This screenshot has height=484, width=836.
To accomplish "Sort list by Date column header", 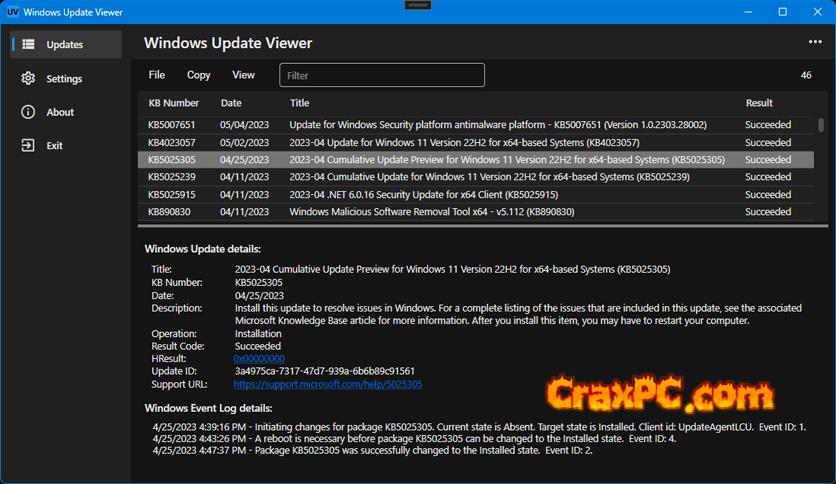I will 231,103.
